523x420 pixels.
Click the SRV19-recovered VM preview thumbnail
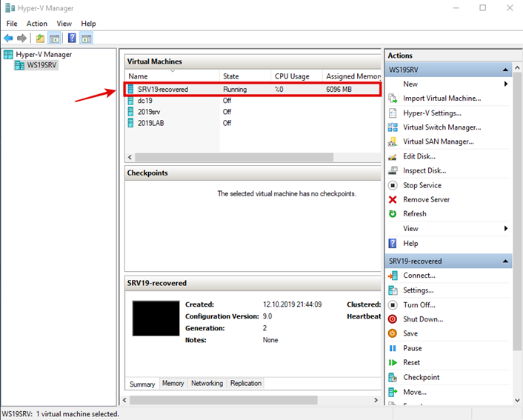click(156, 319)
